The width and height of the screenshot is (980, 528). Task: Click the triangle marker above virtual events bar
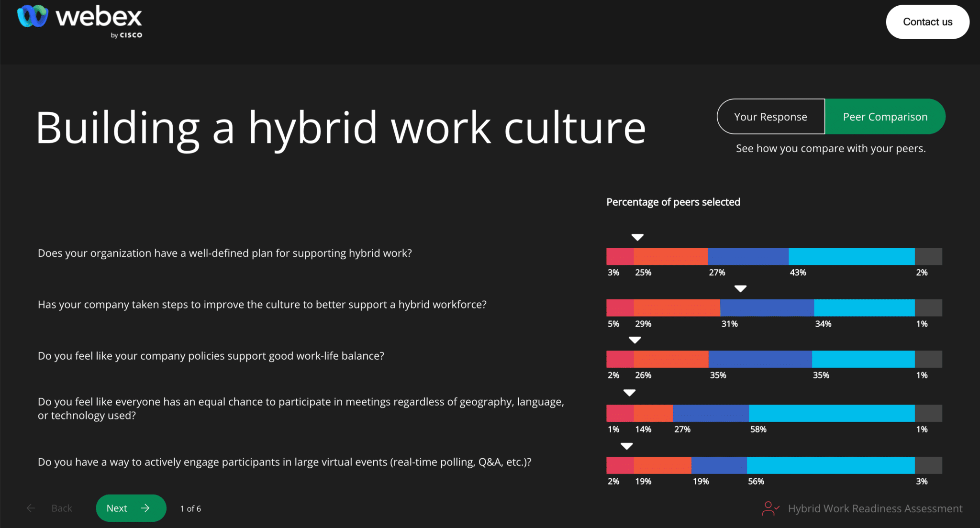pyautogui.click(x=626, y=446)
